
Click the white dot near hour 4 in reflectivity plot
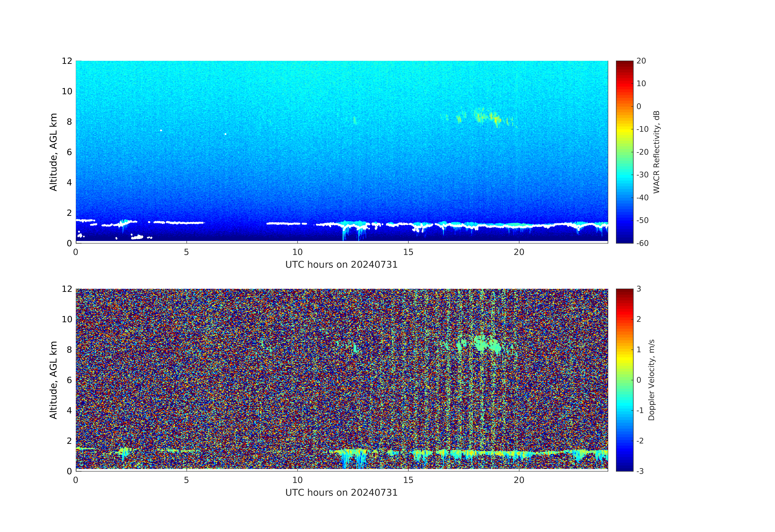tap(161, 130)
